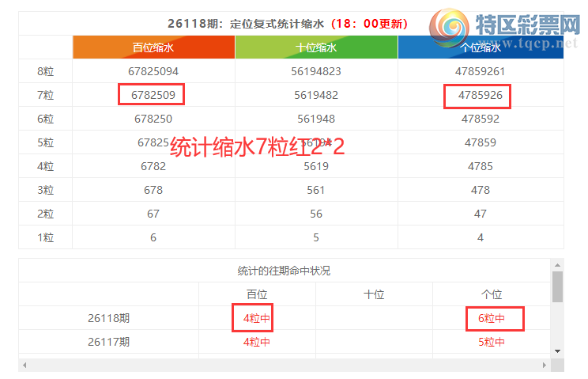Click the horizontal scrollbar track at bottom
Screen dimensions: 588x379
point(285,365)
